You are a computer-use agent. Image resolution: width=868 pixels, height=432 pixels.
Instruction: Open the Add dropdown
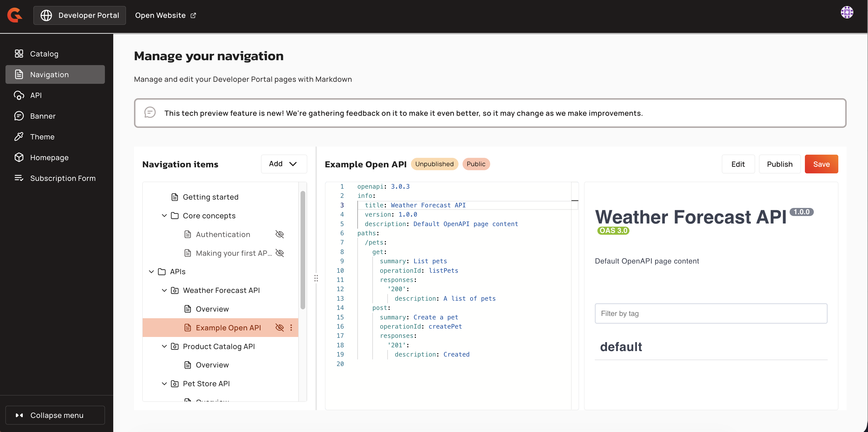(284, 164)
